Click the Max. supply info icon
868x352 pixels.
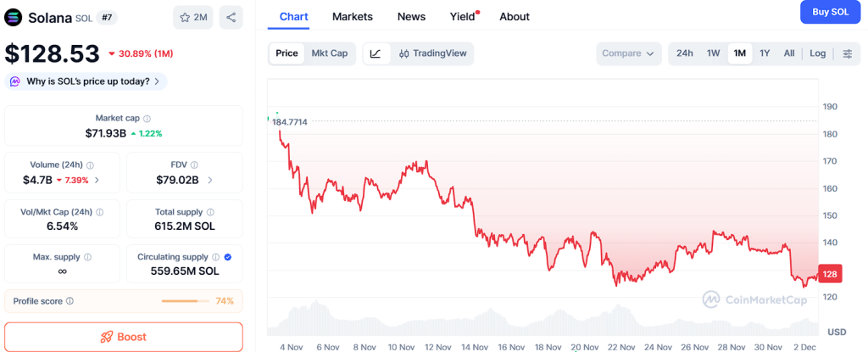(88, 256)
